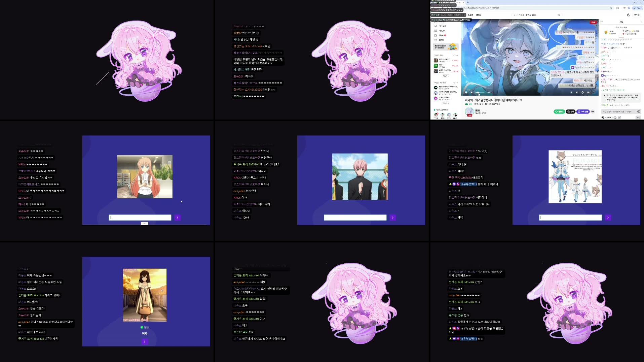The height and width of the screenshot is (362, 644).
Task: Click the answer field under the cat-eared character sheet
Action: click(570, 218)
